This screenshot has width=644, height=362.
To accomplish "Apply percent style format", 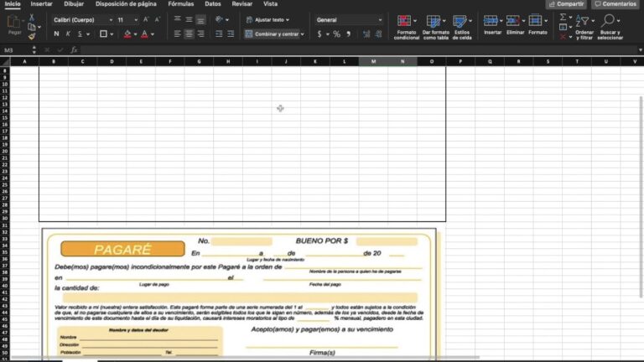I will [337, 34].
